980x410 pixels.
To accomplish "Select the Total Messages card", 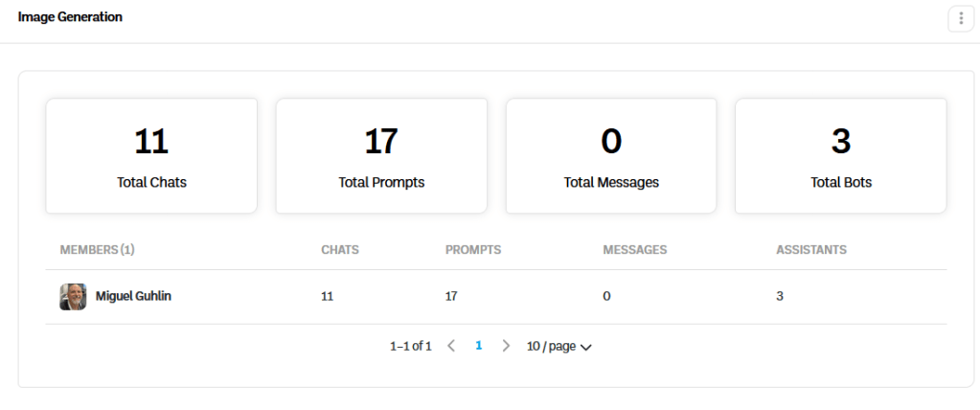I will click(611, 155).
